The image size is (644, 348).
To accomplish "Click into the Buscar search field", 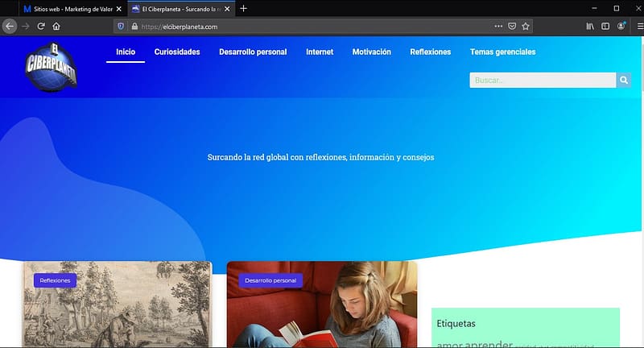I will [x=543, y=80].
